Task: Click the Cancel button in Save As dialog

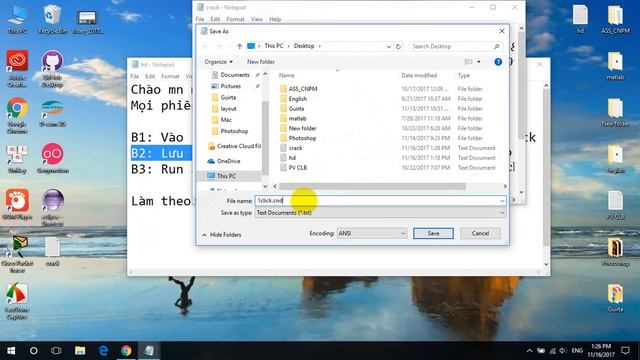Action: click(x=480, y=233)
